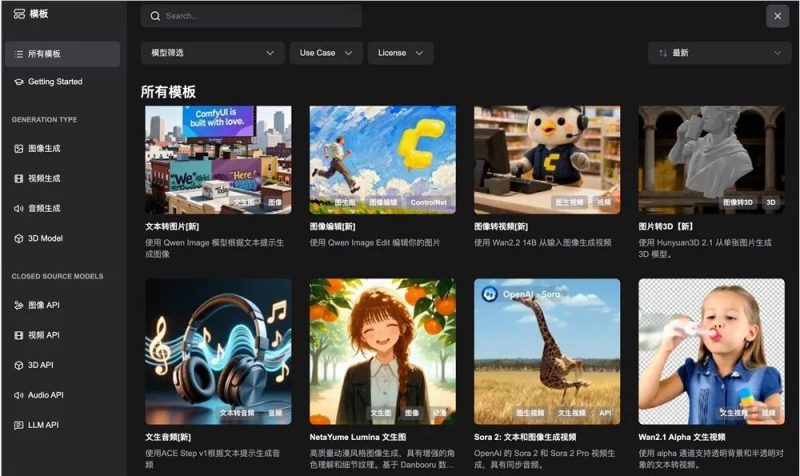This screenshot has height=476, width=800.
Task: Open the Use Case filter dropdown
Action: pyautogui.click(x=326, y=53)
